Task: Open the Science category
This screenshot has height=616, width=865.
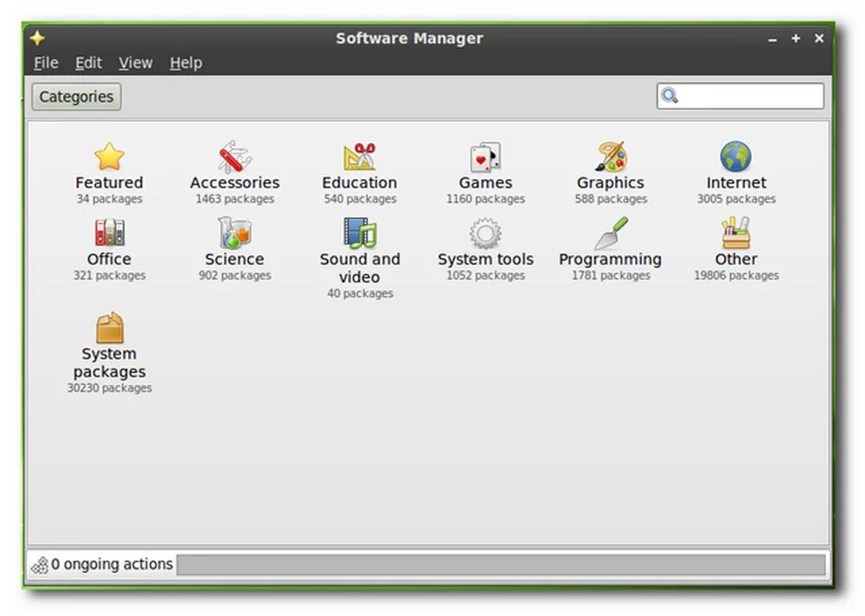Action: pos(234,245)
